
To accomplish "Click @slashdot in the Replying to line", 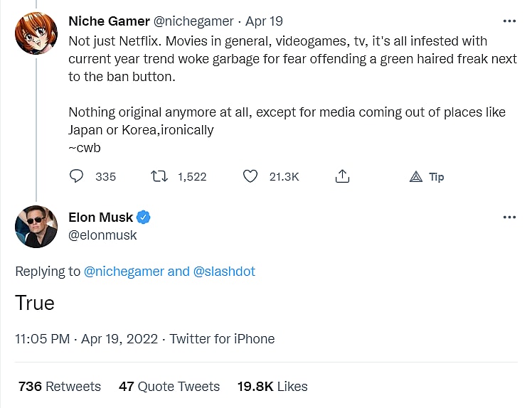I will tap(224, 272).
